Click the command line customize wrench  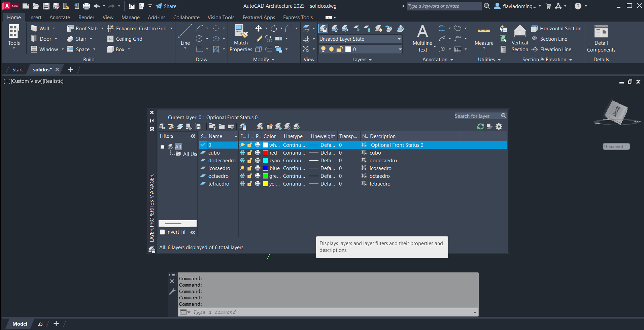(x=172, y=292)
